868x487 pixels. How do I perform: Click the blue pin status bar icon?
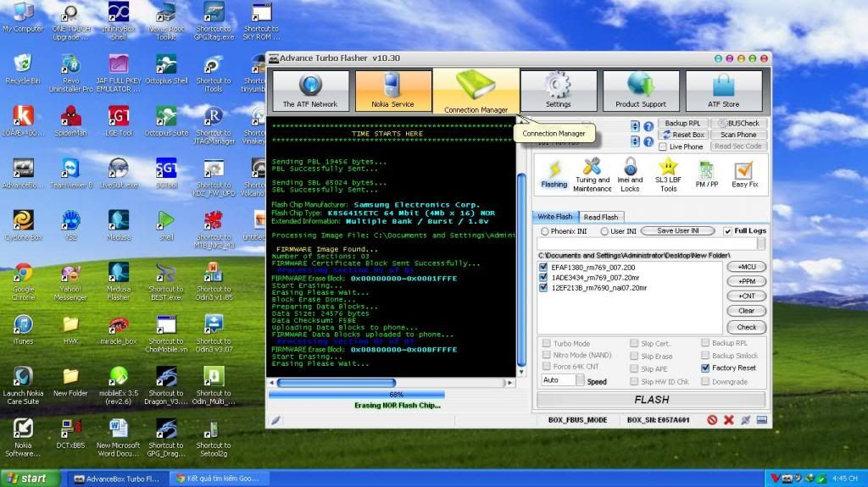coord(746,420)
